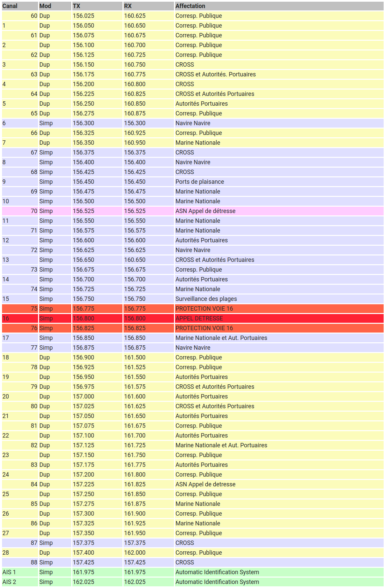Viewport: 386px width, 588px height.
Task: Click the Affectation column header
Action: click(x=279, y=6)
